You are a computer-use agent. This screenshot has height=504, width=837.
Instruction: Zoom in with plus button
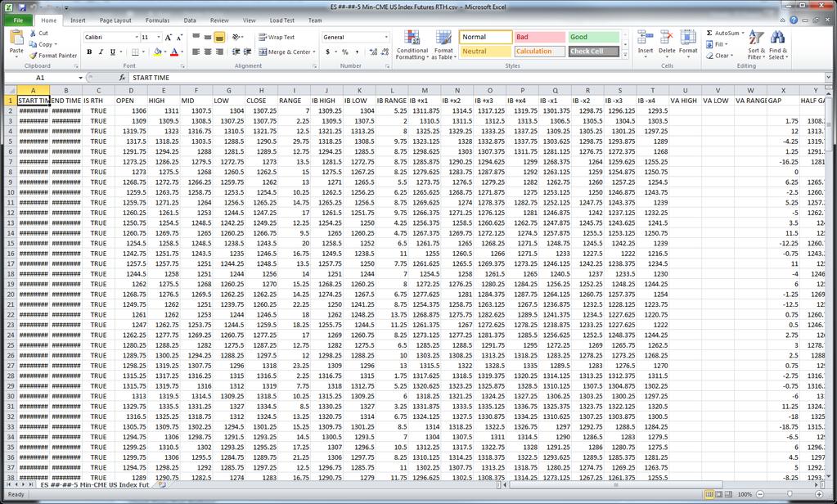[x=819, y=495]
